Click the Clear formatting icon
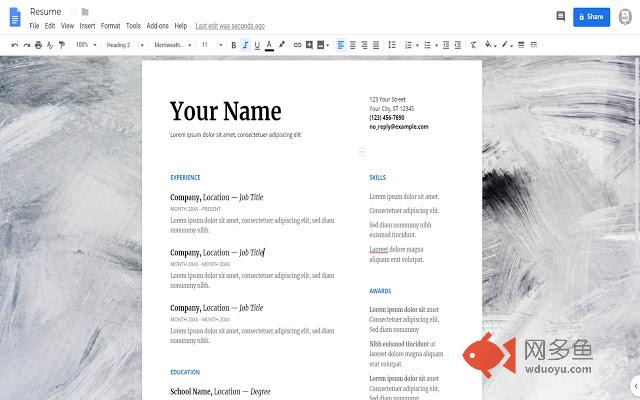The height and width of the screenshot is (400, 640). (x=473, y=45)
